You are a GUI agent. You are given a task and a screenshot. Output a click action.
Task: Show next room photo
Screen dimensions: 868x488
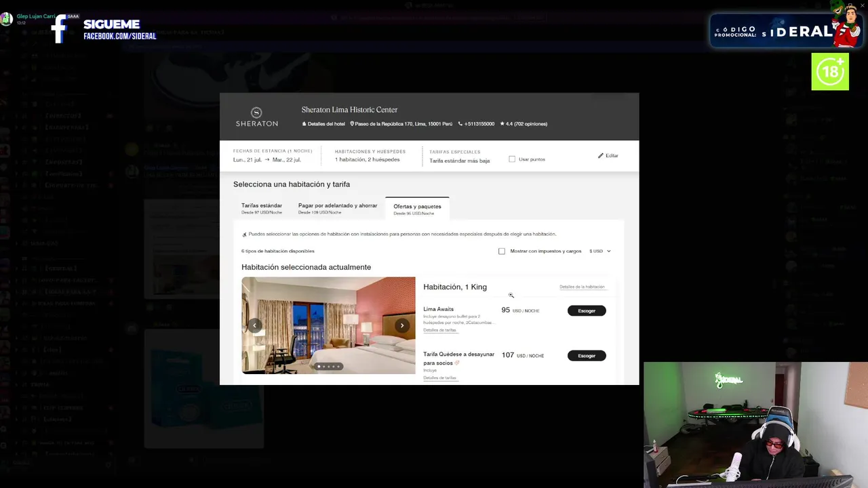402,325
